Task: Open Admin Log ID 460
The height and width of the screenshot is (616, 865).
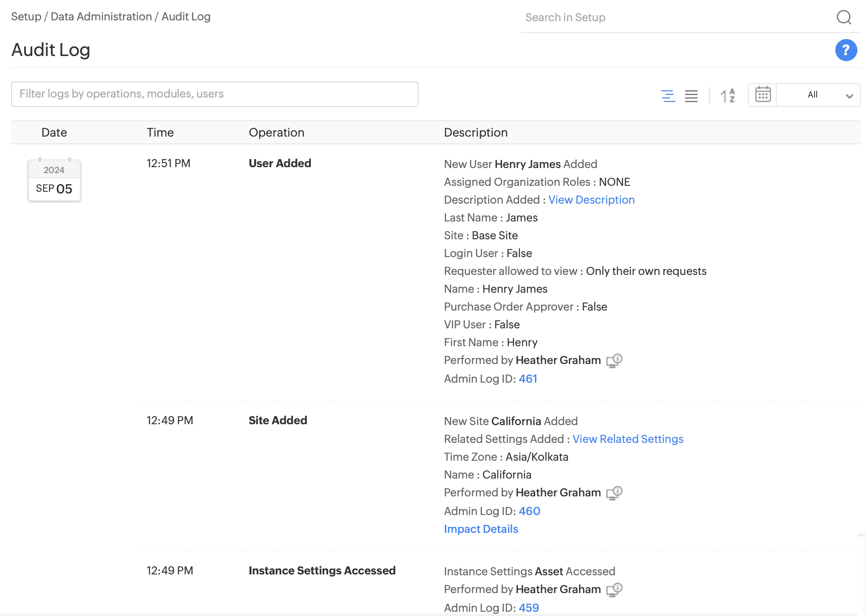Action: 529,511
